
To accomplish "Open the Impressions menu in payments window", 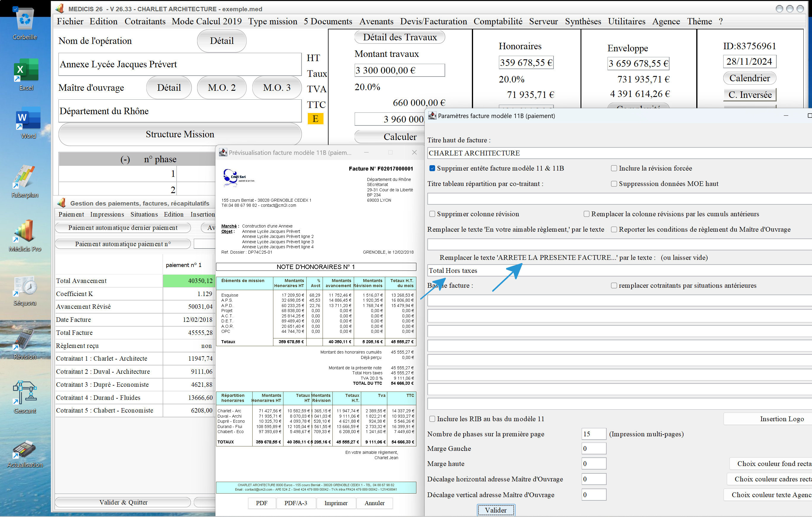I will pos(107,214).
